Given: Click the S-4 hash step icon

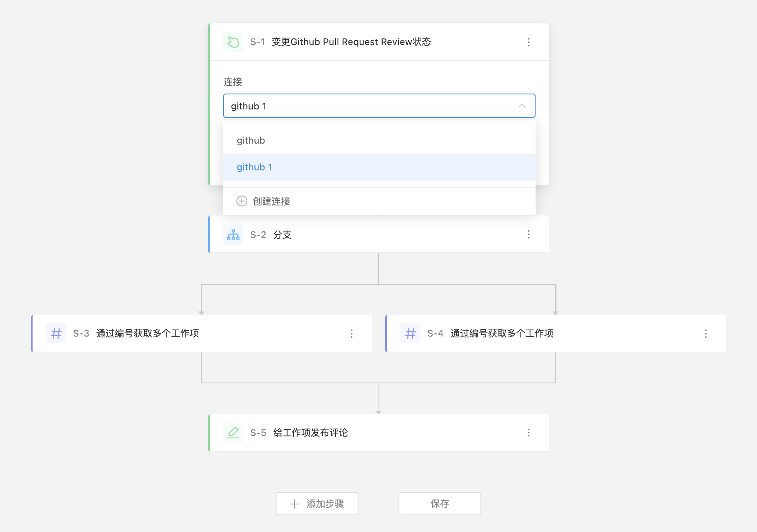Looking at the screenshot, I should pyautogui.click(x=410, y=333).
